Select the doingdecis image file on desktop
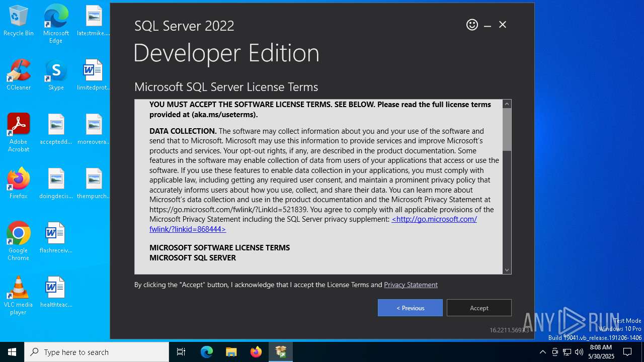Image resolution: width=644 pixels, height=362 pixels. [x=56, y=184]
